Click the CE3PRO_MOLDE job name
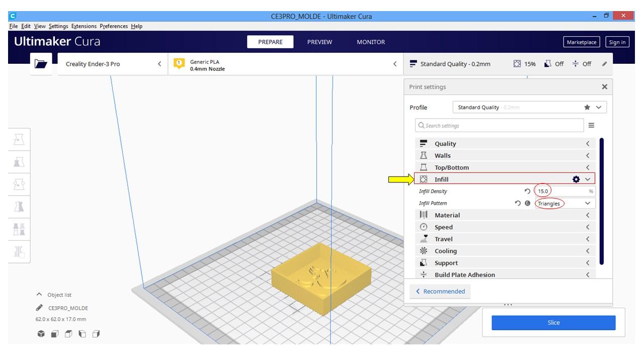Image resolution: width=644 pixels, height=362 pixels. (68, 308)
